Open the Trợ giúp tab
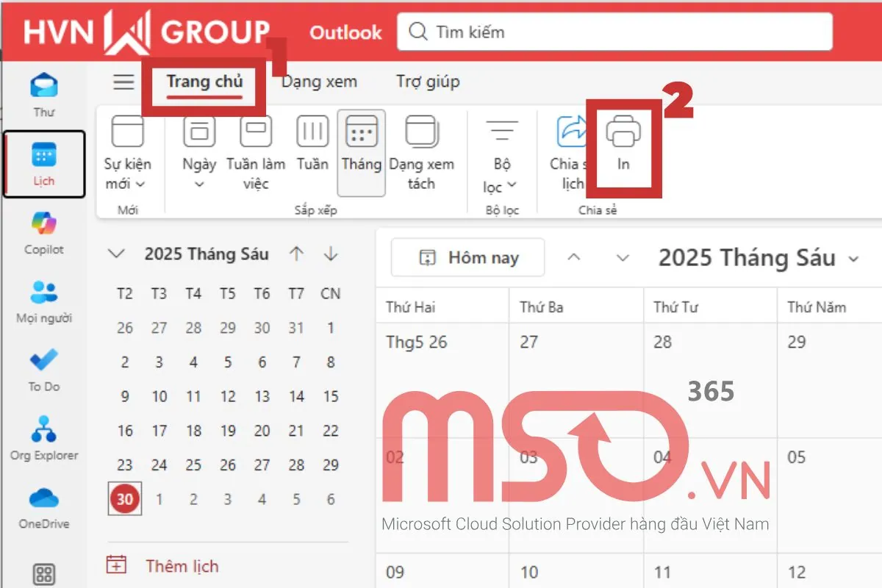 427,82
